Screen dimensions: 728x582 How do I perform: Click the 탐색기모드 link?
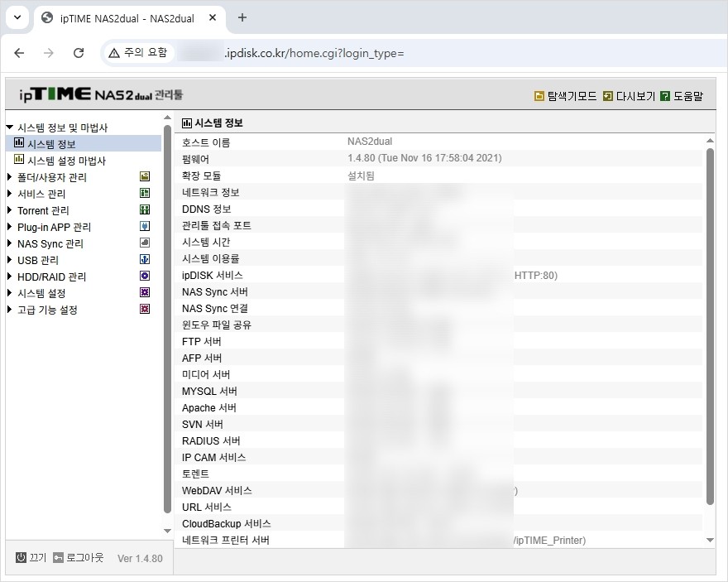pos(572,96)
